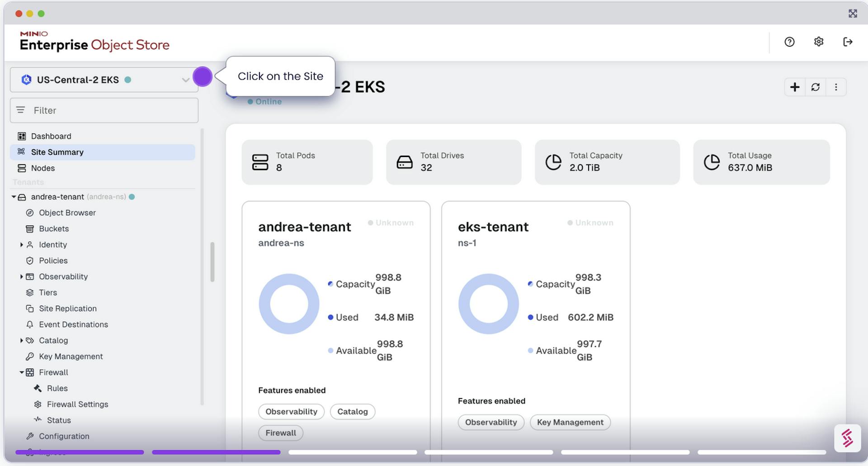Click the fullscreen expand icon
This screenshot has width=868, height=466.
(x=853, y=14)
